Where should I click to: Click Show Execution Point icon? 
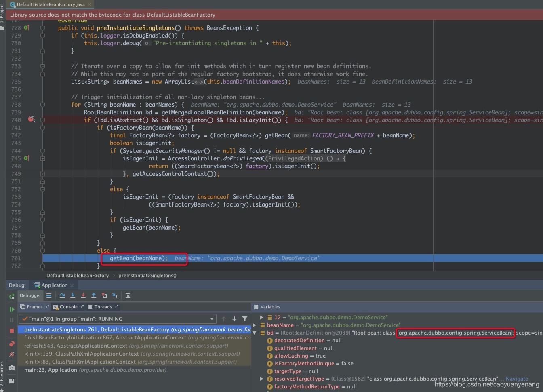point(49,295)
